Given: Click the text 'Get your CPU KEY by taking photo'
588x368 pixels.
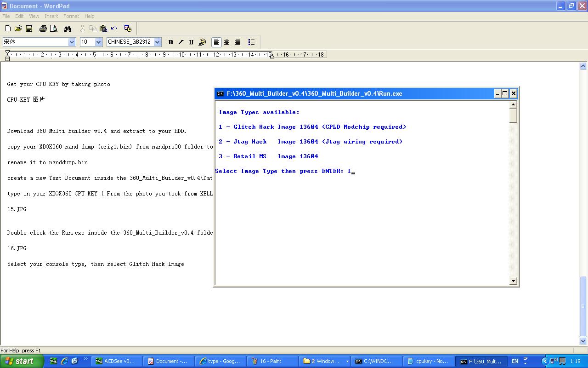Looking at the screenshot, I should pos(58,84).
